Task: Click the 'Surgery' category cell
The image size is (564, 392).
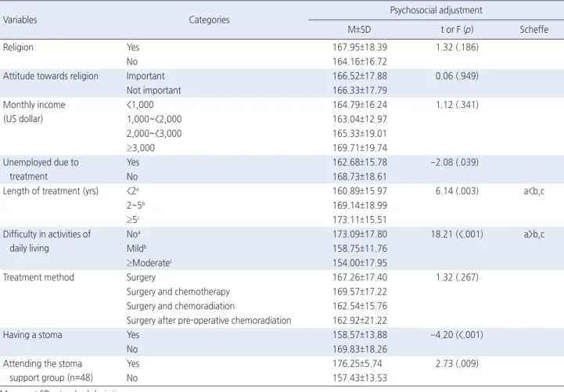Action: 141,277
